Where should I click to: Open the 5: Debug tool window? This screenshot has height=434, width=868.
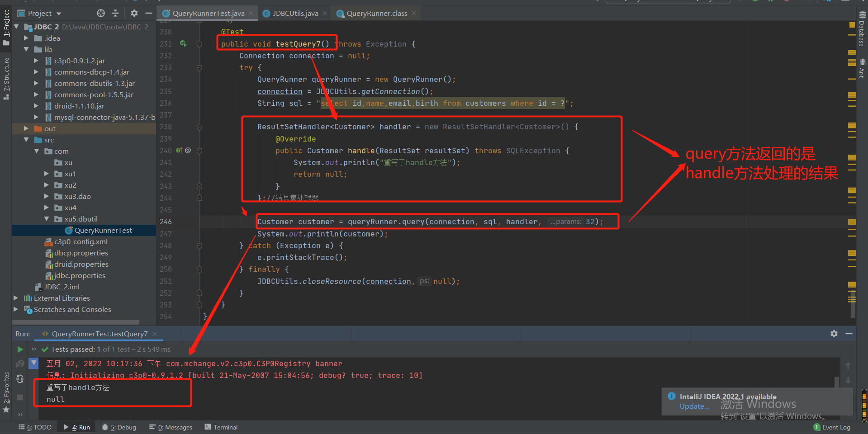[119, 427]
